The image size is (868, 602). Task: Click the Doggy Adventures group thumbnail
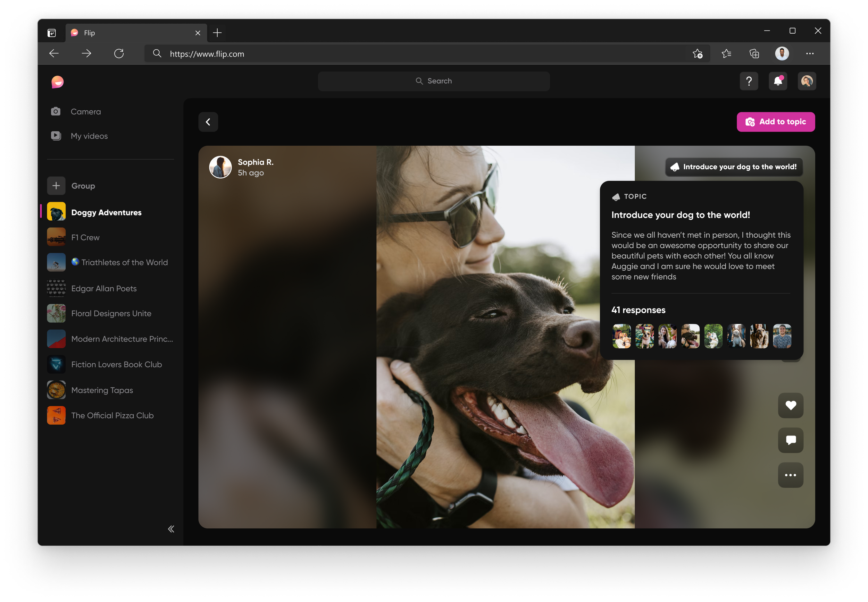tap(56, 212)
